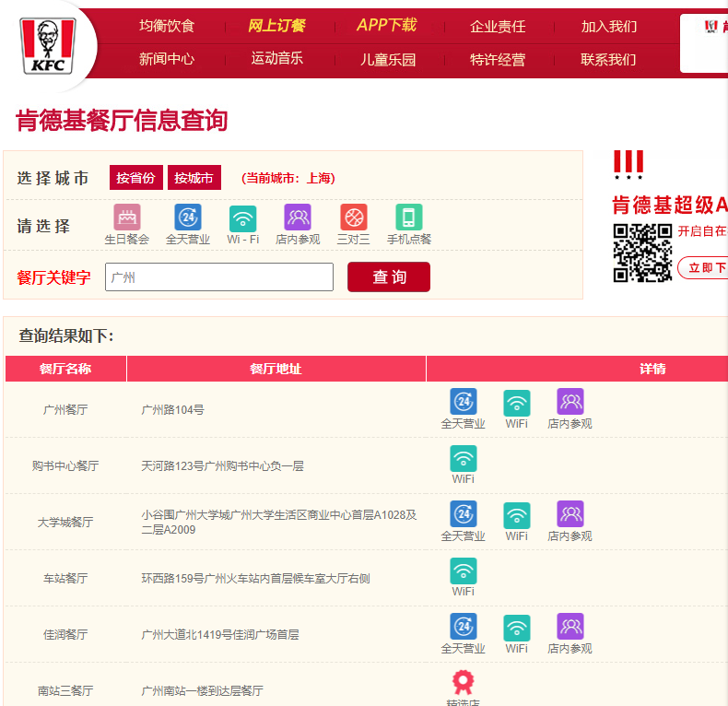Click restaurant name 佳润餐厅
Viewport: 728px width, 706px height.
[x=65, y=634]
